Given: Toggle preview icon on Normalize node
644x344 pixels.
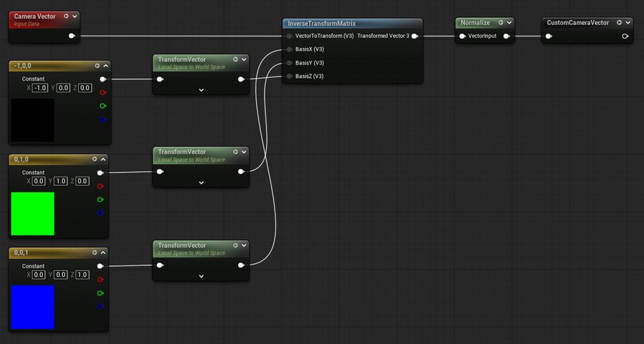Looking at the screenshot, I should (x=501, y=23).
